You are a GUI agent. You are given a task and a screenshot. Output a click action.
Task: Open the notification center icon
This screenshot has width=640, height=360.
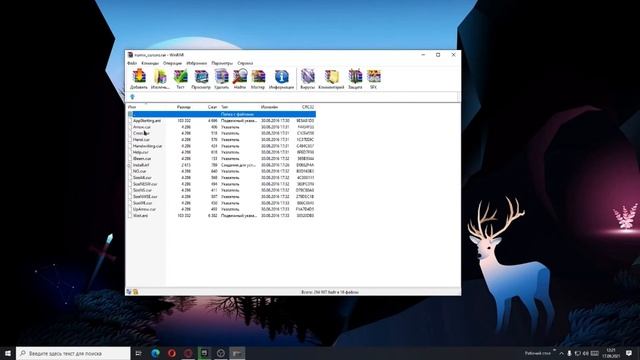(x=629, y=353)
